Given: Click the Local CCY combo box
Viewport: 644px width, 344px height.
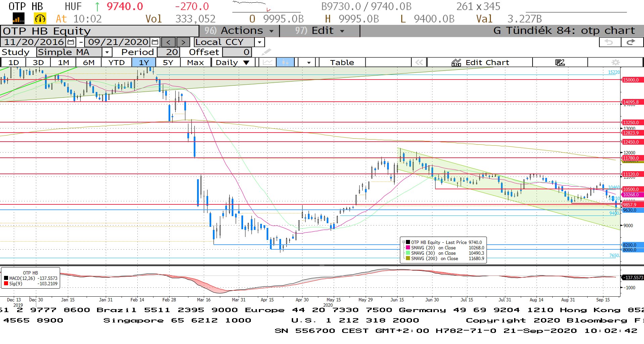Looking at the screenshot, I should point(229,42).
